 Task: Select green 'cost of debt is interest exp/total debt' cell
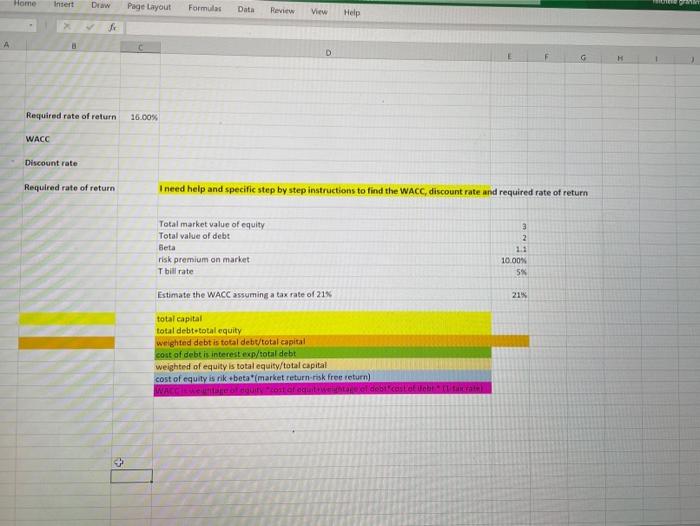point(323,353)
